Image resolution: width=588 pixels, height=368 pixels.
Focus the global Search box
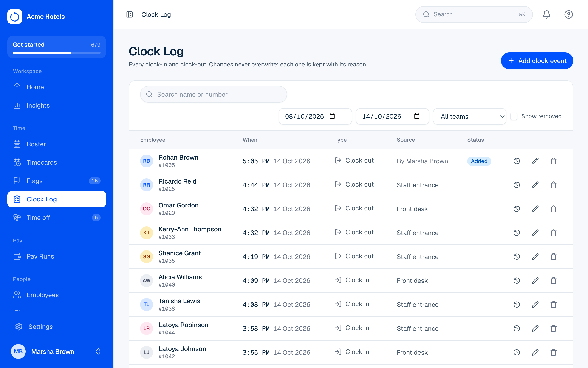(x=474, y=14)
